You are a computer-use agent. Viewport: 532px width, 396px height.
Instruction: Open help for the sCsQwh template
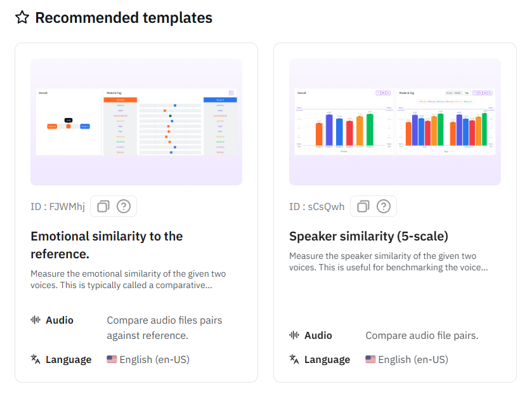(384, 206)
